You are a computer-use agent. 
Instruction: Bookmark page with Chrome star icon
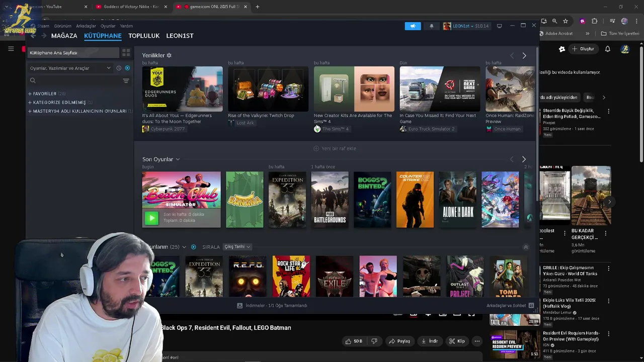click(566, 21)
